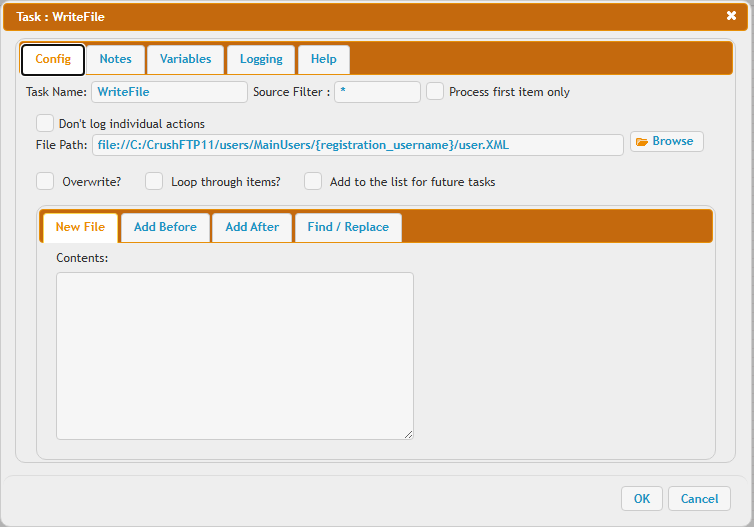Close the WriteFile task dialog
The image size is (754, 527).
[x=731, y=16]
